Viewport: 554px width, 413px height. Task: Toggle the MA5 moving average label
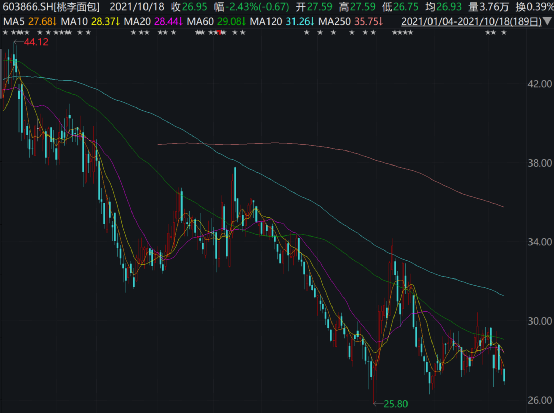tap(14, 22)
